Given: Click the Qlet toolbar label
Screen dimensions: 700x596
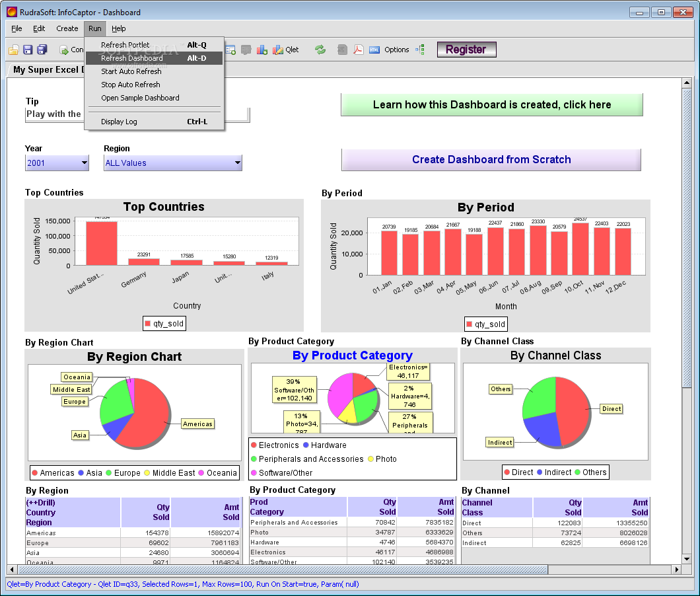Looking at the screenshot, I should click(292, 50).
